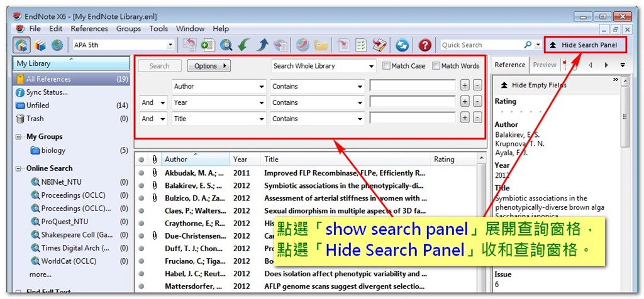Open the reference panel layout menu arrow

623,65
